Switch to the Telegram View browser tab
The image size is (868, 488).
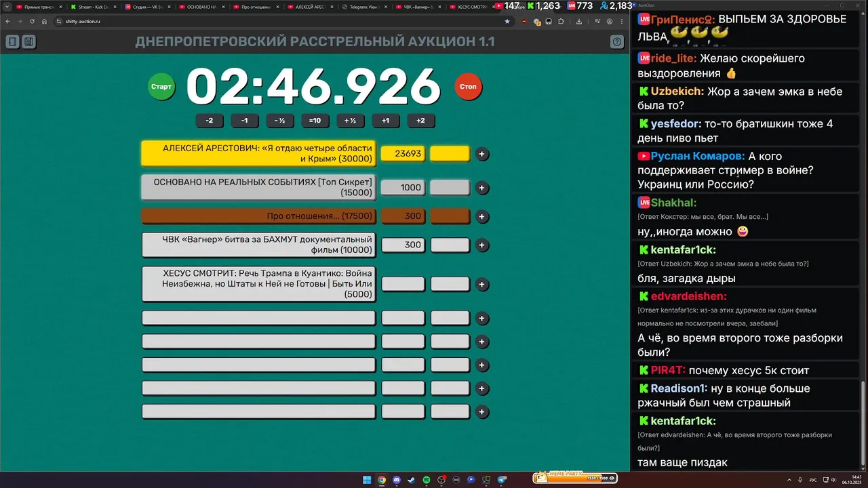[364, 7]
